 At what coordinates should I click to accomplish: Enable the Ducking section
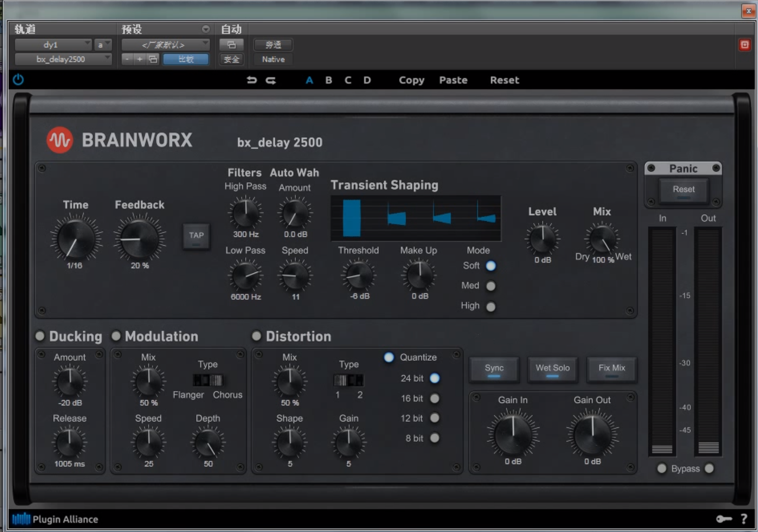[x=40, y=336]
